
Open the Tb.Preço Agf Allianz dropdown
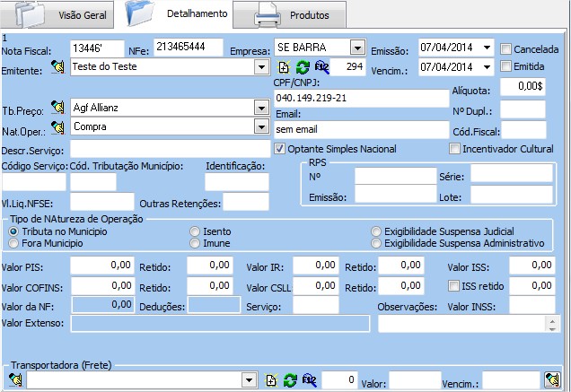[x=261, y=108]
